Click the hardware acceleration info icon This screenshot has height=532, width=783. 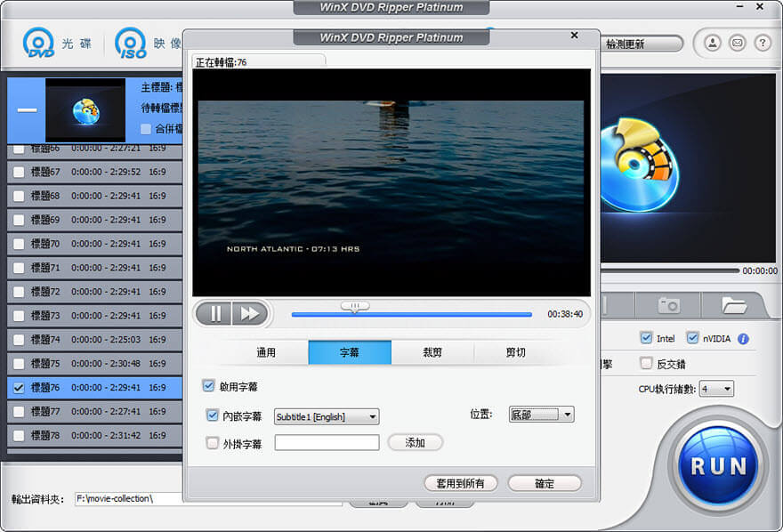tap(743, 339)
